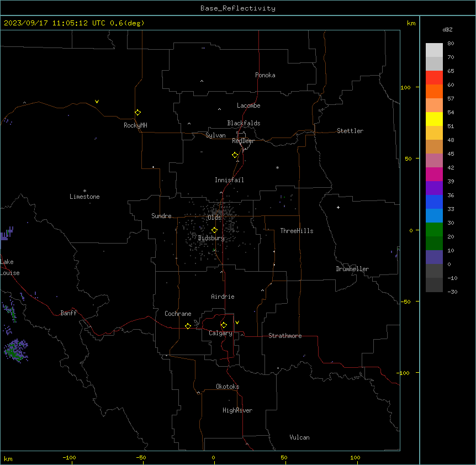The height and width of the screenshot is (465, 476).
Task: Click the light blue 30-33 dBZ swatch
Action: 434,216
